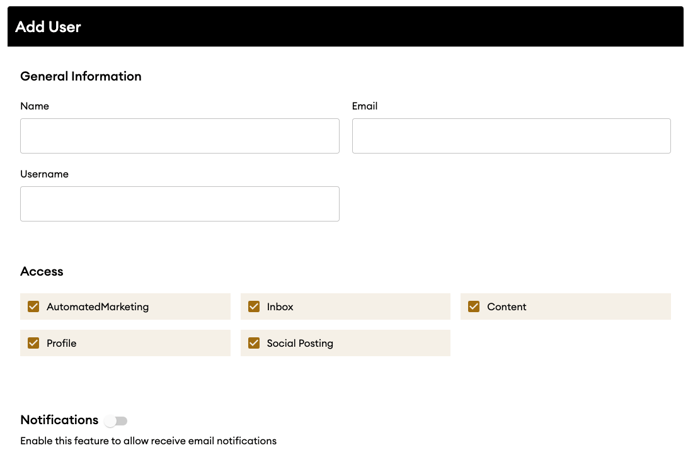
Task: Click the Inbox label text
Action: click(x=280, y=307)
